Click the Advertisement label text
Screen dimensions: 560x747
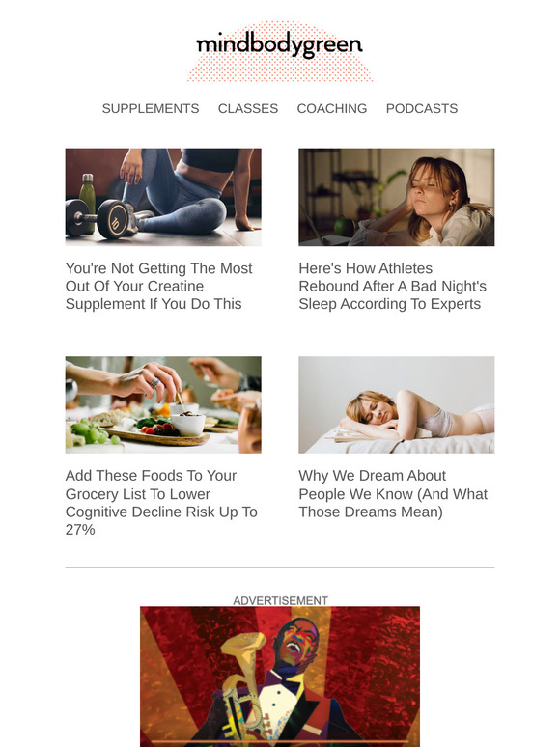280,600
